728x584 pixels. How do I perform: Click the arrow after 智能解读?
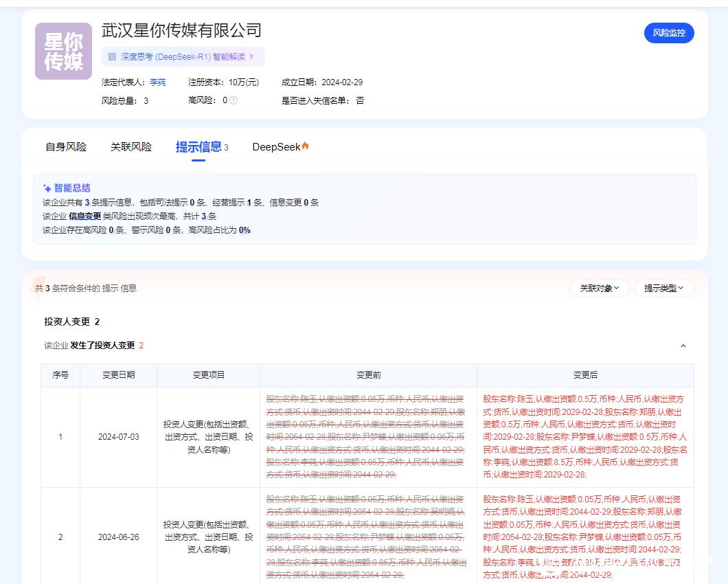coord(251,56)
